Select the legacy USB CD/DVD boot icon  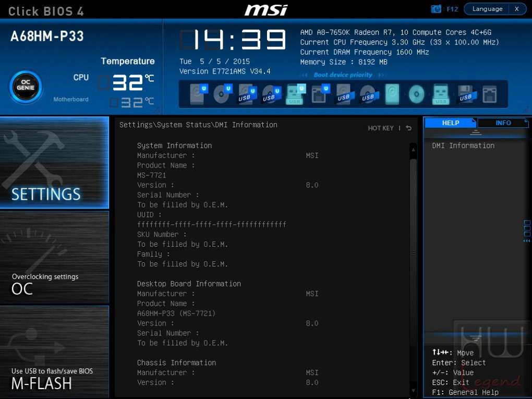pos(369,94)
